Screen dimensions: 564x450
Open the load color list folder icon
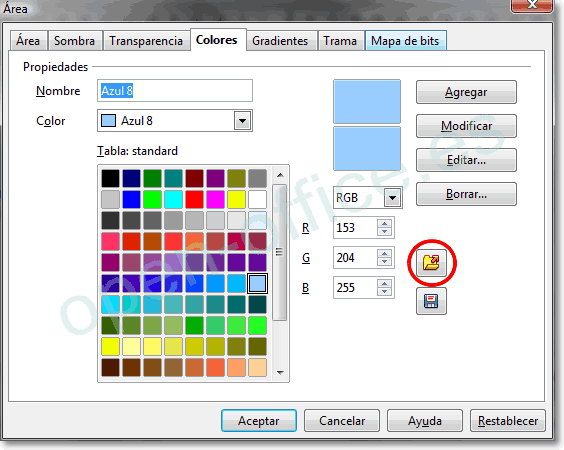point(431,263)
